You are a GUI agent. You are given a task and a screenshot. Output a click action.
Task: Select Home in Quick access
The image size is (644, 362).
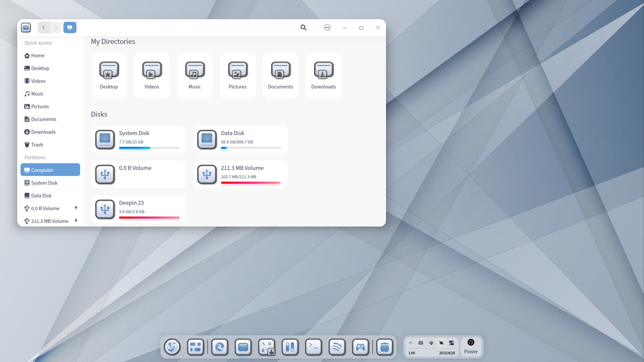(38, 56)
